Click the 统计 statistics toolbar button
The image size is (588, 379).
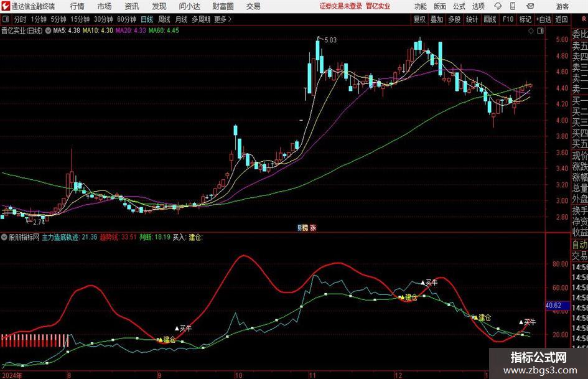472,19
